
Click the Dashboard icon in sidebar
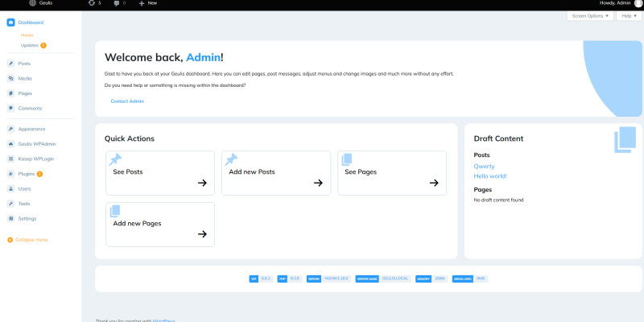click(10, 23)
